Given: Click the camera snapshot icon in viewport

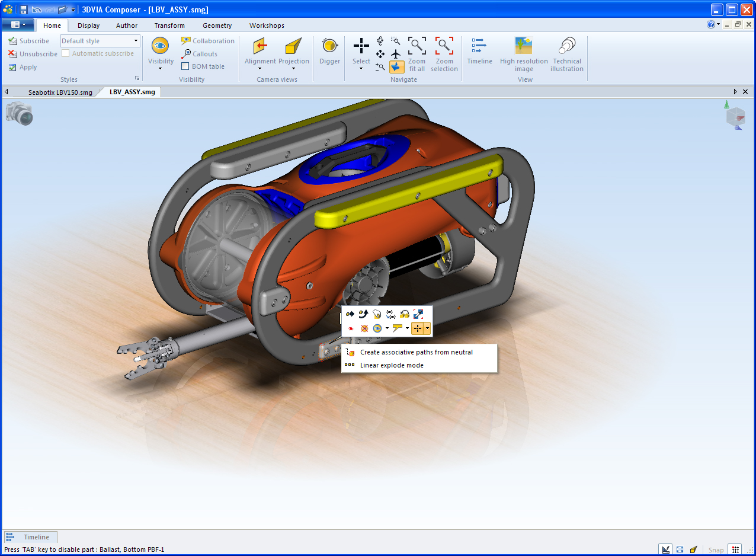Looking at the screenshot, I should tap(20, 113).
